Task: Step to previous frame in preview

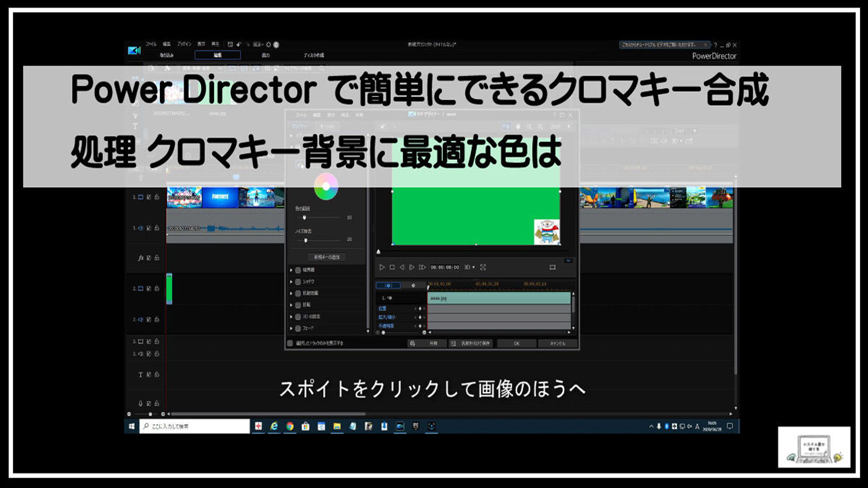Action: point(401,267)
